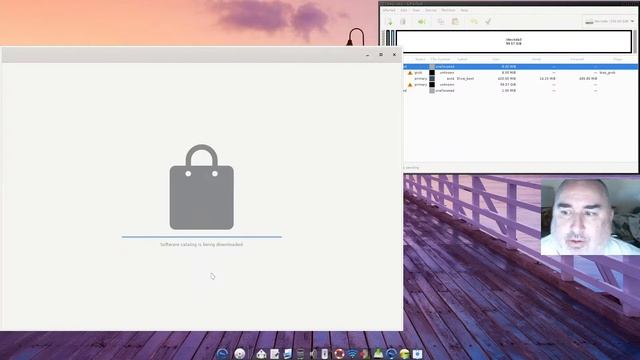Viewport: 640px width, 360px height.
Task: Click Delete partition icon in GParted toolbar
Action: click(x=403, y=22)
